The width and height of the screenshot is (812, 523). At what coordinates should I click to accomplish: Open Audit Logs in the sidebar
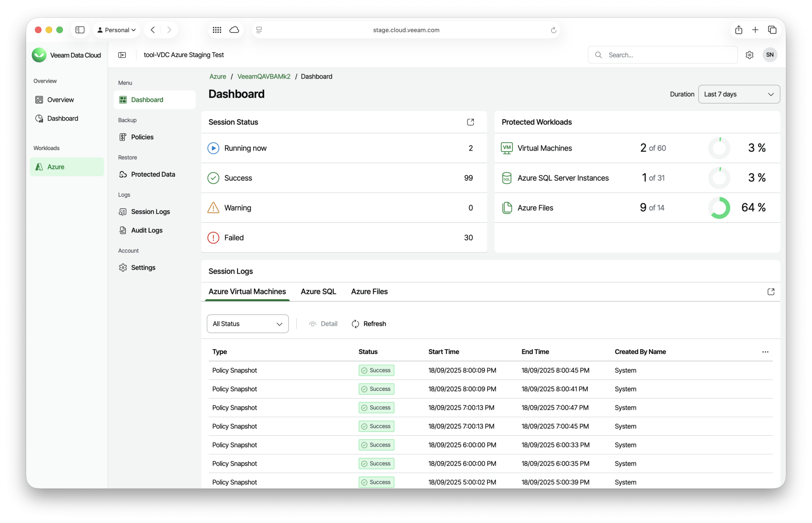(147, 231)
